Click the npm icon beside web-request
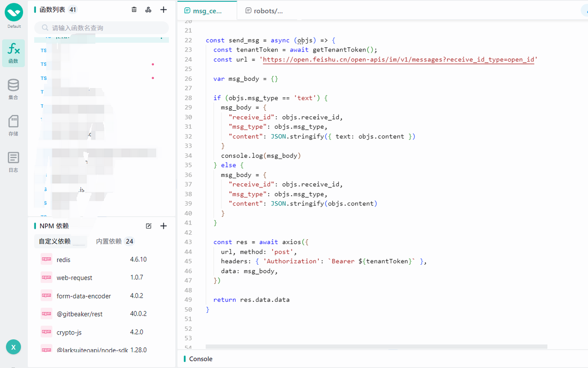This screenshot has height=368, width=588. pyautogui.click(x=46, y=277)
